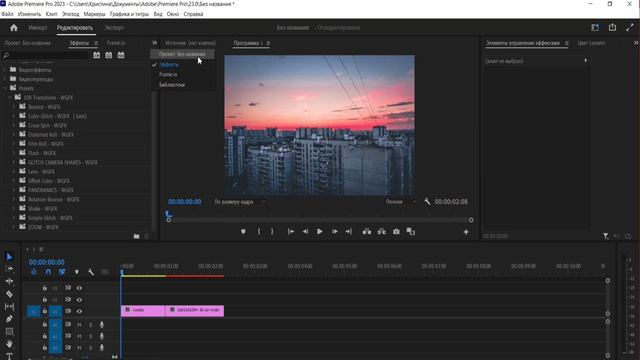Viewport: 640px width, 360px height.
Task: Play the program monitor video
Action: (x=320, y=231)
